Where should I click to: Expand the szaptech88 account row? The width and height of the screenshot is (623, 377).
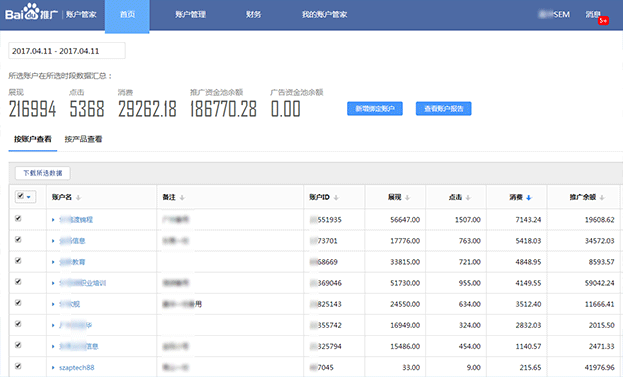53,367
